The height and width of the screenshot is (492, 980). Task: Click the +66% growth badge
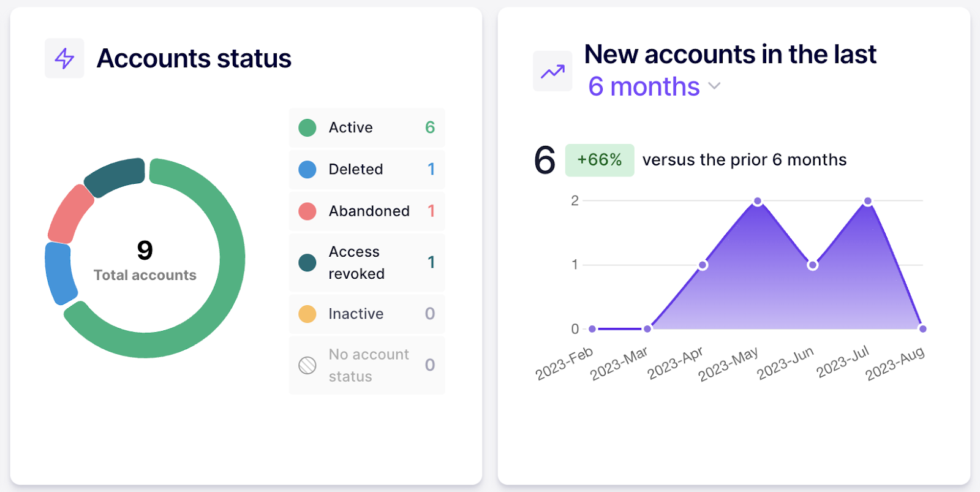click(599, 159)
